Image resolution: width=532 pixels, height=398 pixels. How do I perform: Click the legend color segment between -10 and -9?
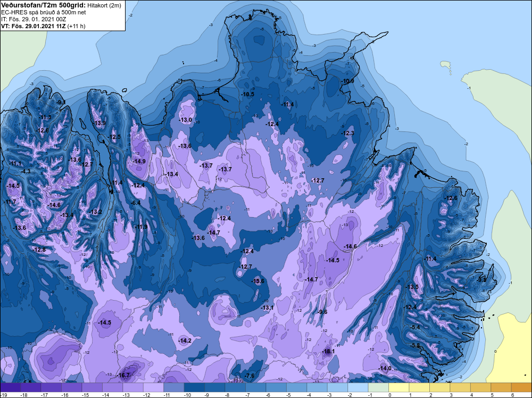point(194,387)
